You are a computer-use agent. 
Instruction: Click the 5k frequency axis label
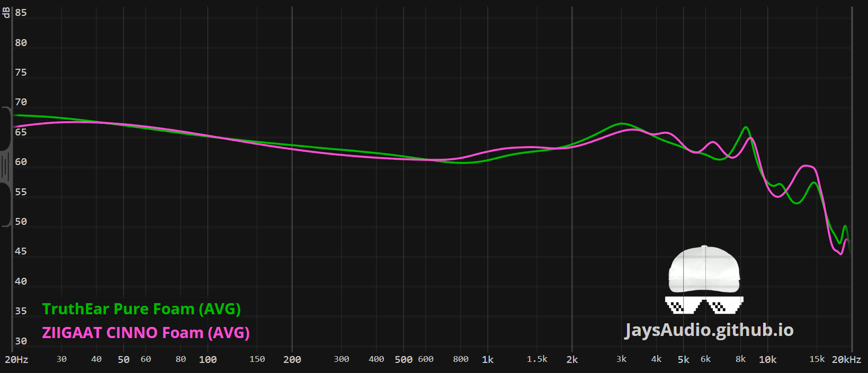click(x=684, y=360)
